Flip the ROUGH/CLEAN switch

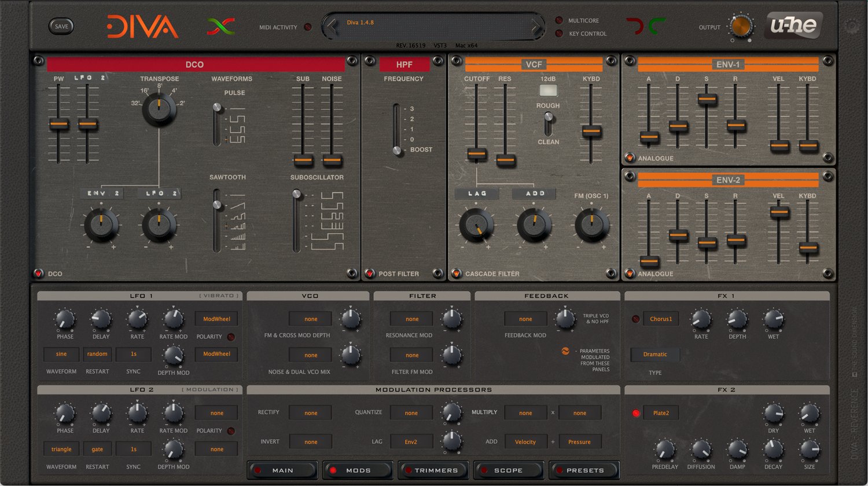point(548,123)
